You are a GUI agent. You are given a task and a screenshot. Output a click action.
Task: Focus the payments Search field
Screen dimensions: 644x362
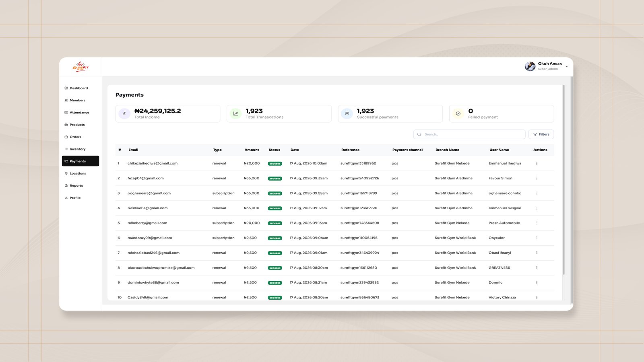tap(469, 134)
